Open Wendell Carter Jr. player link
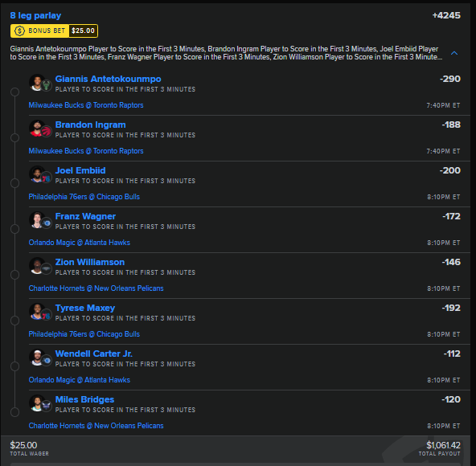476x466 pixels. (x=94, y=354)
